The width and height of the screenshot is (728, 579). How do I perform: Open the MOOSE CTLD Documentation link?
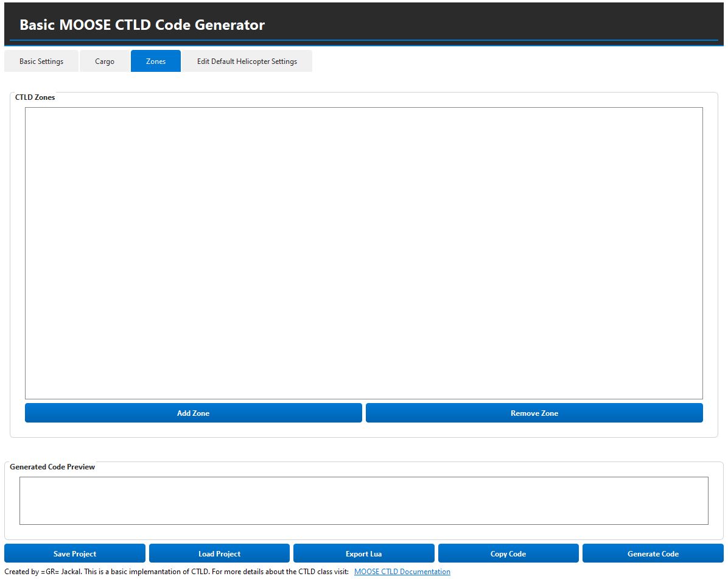point(402,572)
